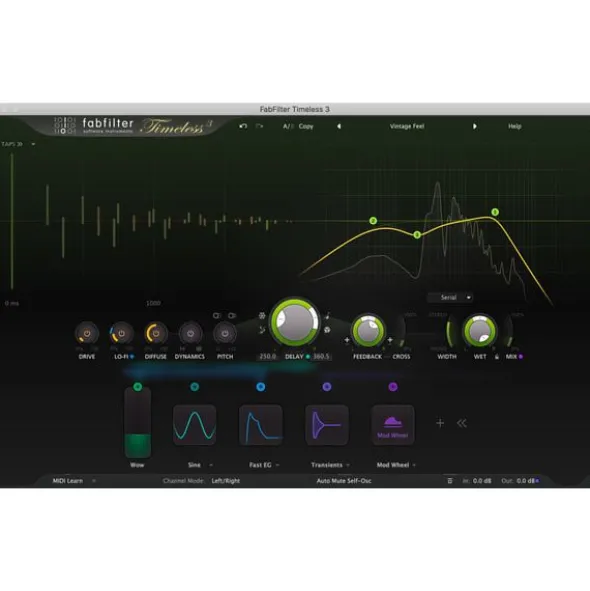Viewport: 590px width, 591px height.
Task: Click the tempo sync note icon
Action: pyautogui.click(x=327, y=315)
